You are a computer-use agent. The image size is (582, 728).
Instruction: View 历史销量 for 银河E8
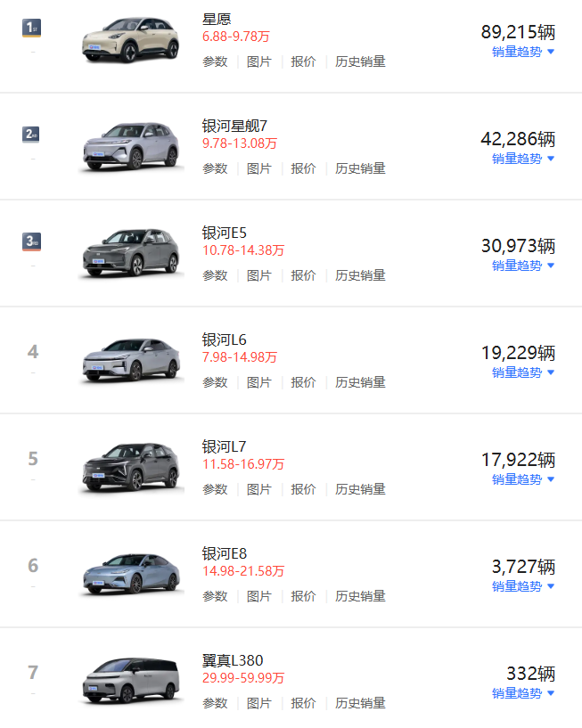coord(360,596)
